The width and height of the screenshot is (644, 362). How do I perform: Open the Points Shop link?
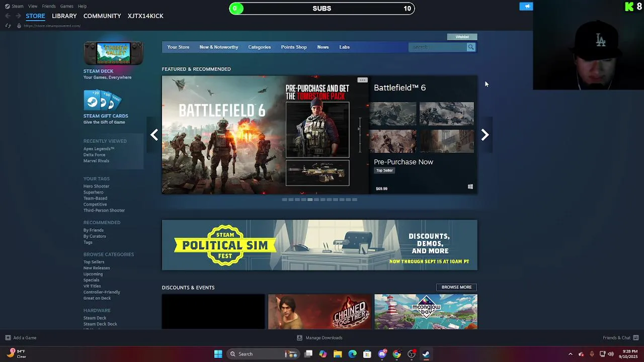click(x=294, y=47)
